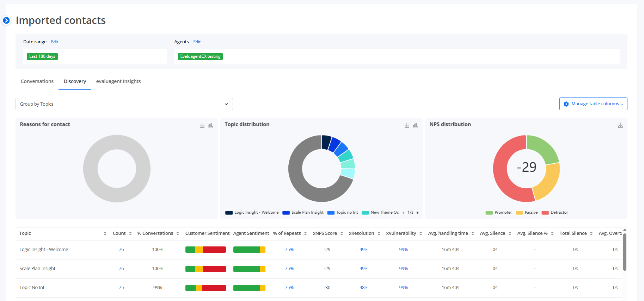The width and height of the screenshot is (644, 301).
Task: Download the NPS distribution chart
Action: 620,125
